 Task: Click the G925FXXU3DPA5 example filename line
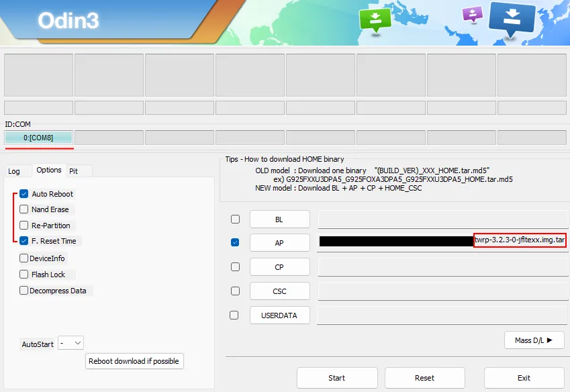click(x=393, y=179)
